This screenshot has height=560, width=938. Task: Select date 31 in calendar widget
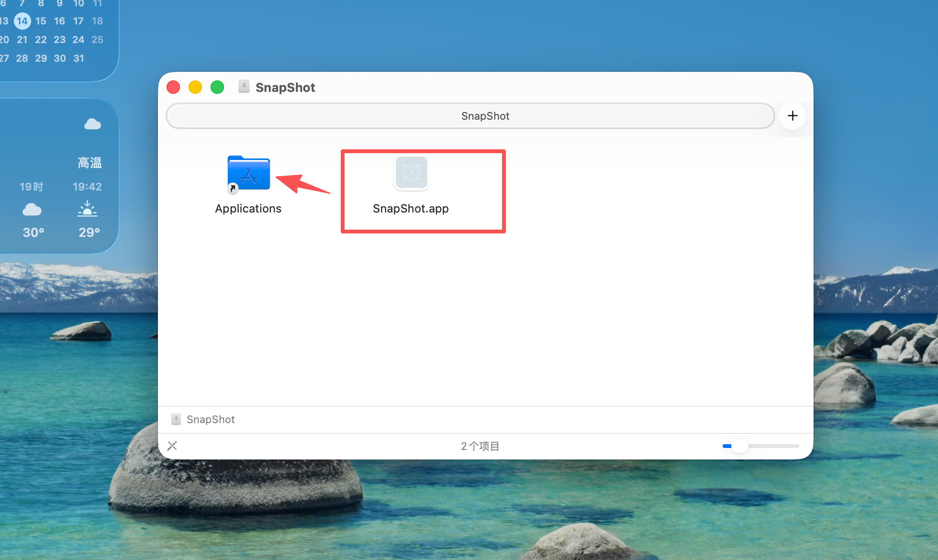click(78, 58)
